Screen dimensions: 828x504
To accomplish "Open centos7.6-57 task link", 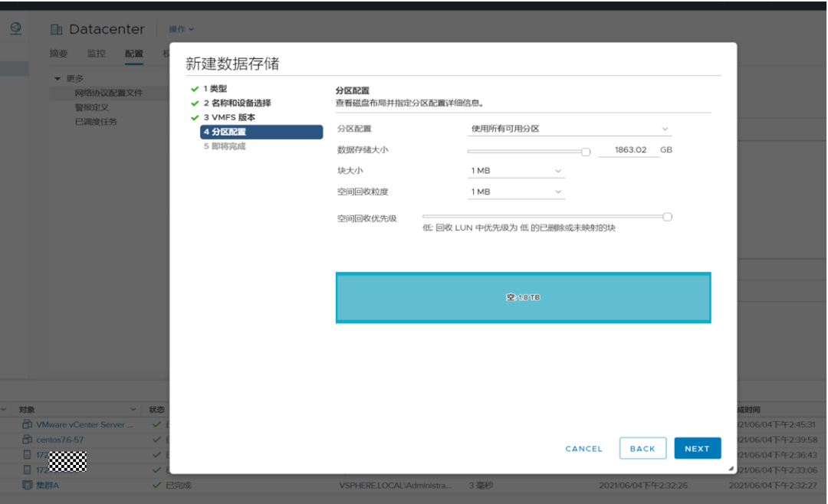I will click(x=60, y=440).
